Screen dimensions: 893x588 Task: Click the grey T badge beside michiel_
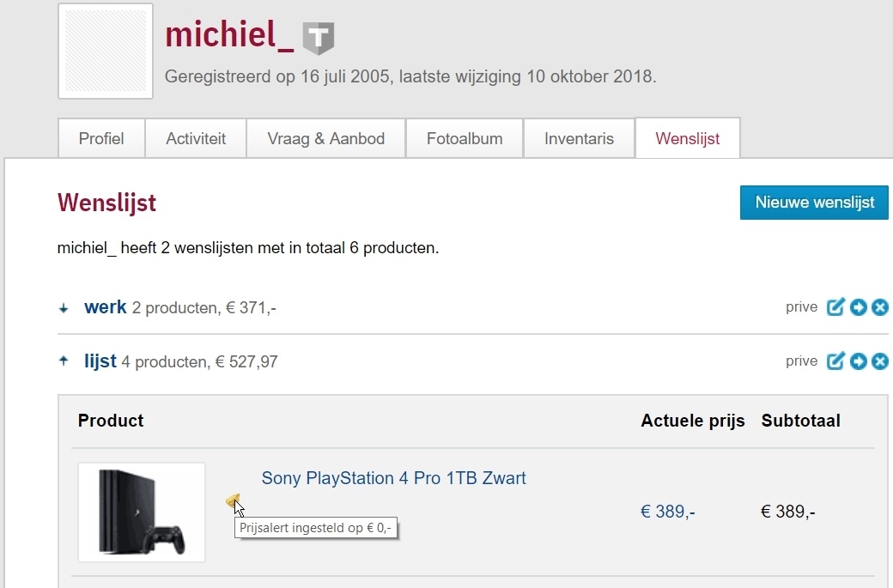[x=319, y=38]
